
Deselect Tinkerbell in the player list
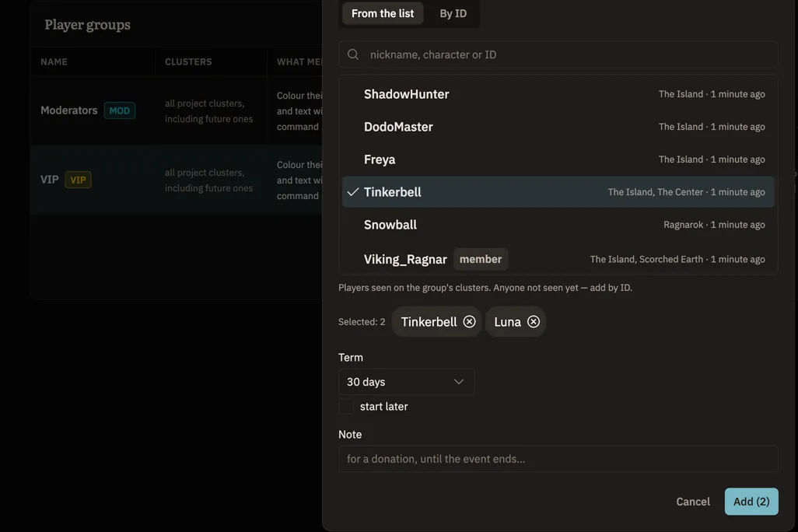558,192
